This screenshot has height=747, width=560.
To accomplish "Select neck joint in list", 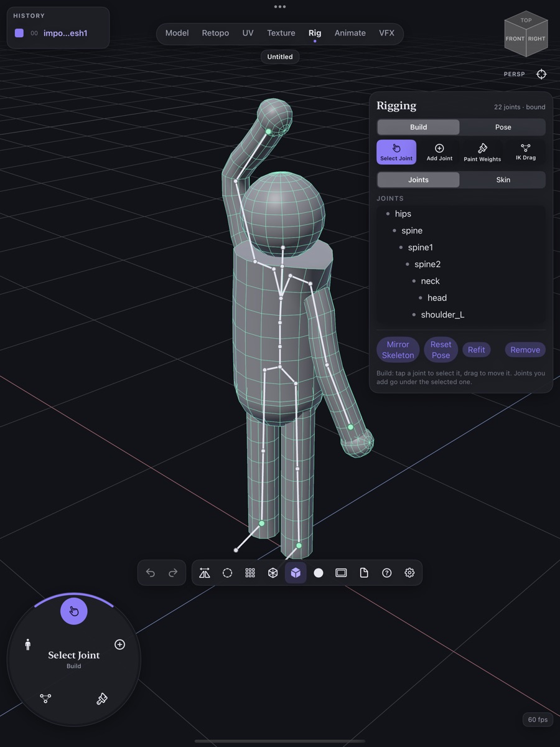I will point(460,281).
